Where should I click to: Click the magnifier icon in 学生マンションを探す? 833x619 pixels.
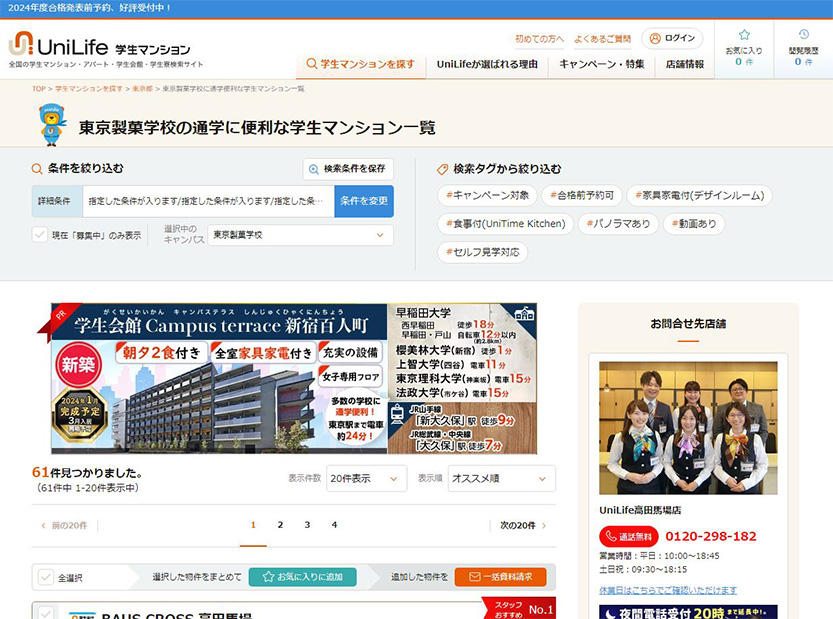tap(312, 64)
